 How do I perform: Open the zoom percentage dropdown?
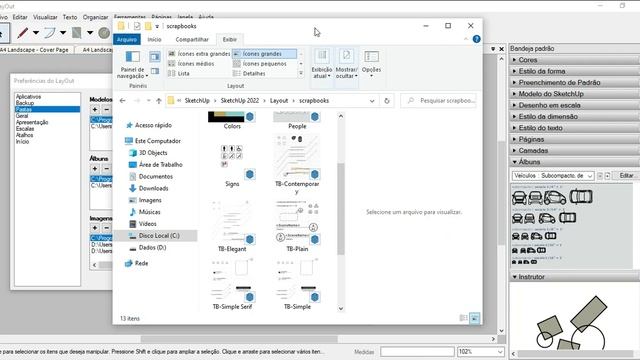500,351
